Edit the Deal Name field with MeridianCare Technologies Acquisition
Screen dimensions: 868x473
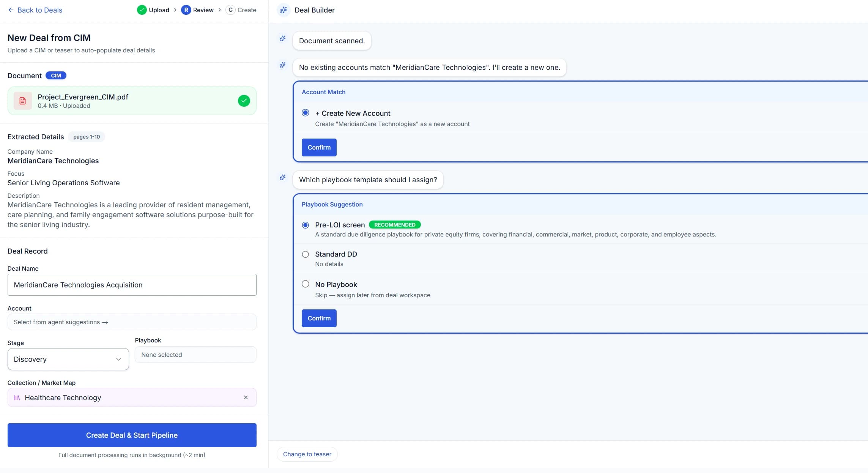click(132, 285)
